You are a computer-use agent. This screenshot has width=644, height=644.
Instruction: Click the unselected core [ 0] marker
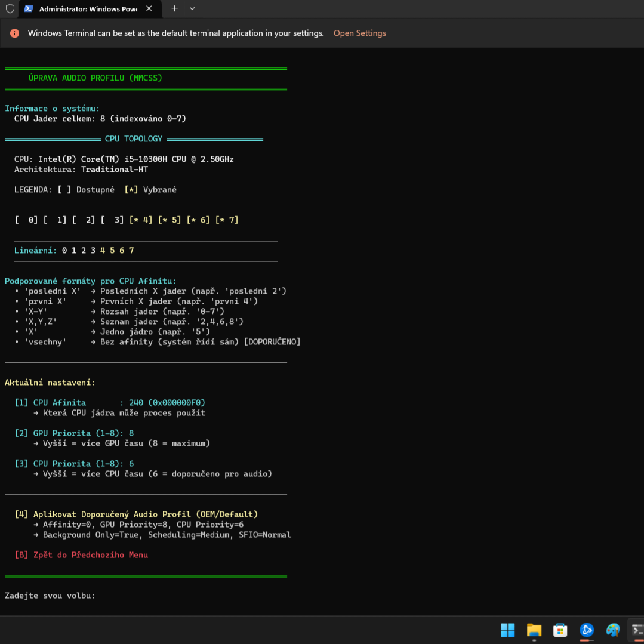[26, 220]
